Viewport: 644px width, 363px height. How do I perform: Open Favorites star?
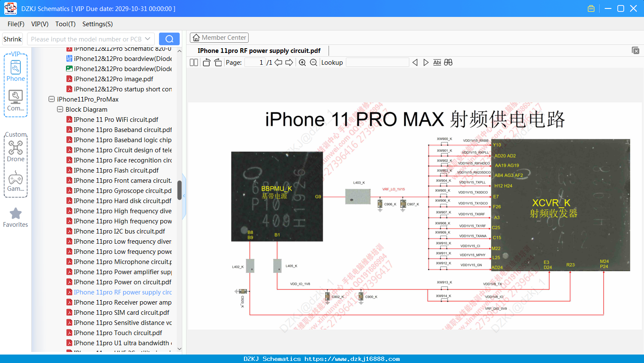16,217
